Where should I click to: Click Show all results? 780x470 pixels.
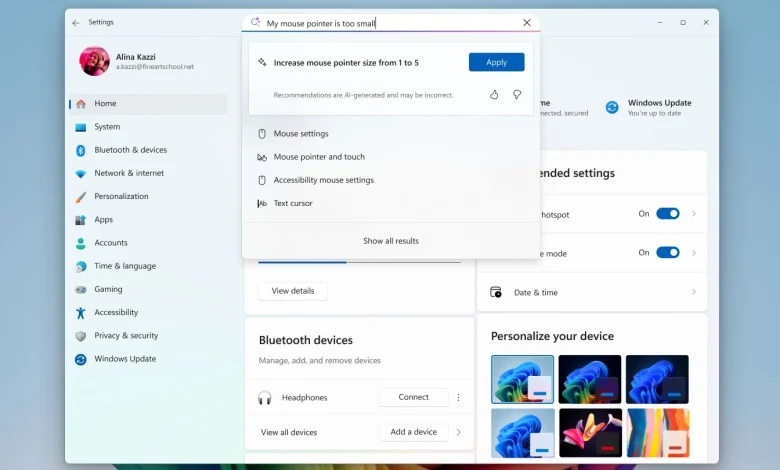click(391, 241)
